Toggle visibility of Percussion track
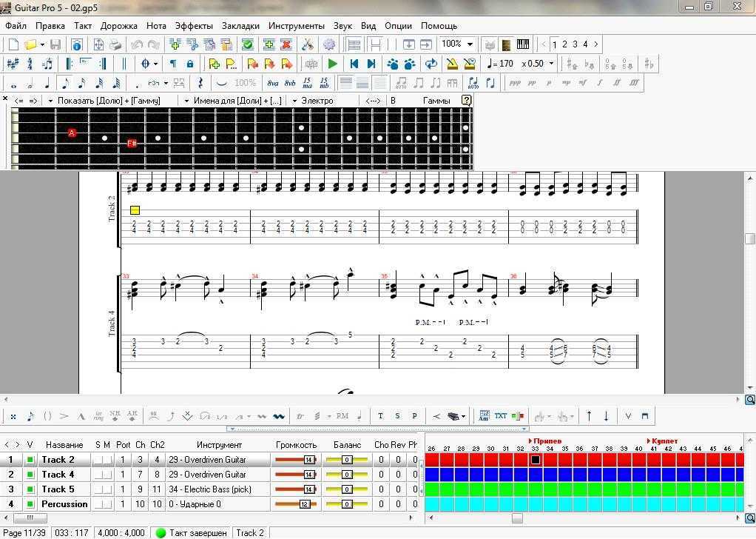756x539 pixels. tap(30, 504)
